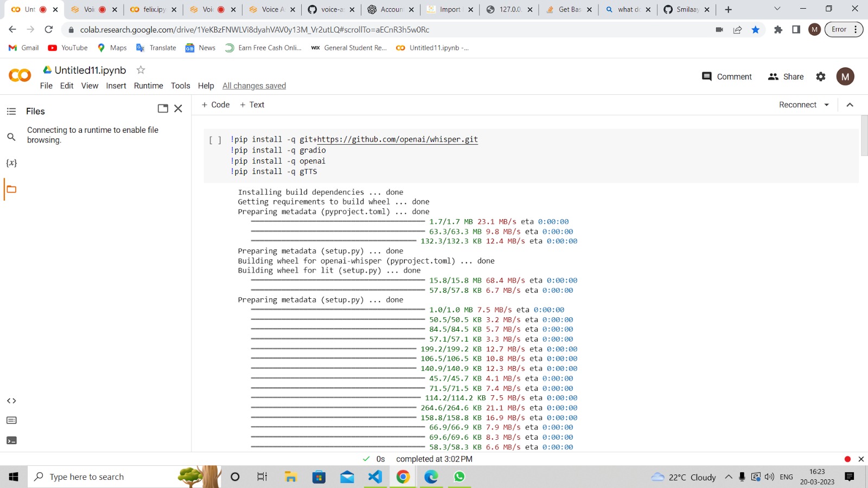
Task: Open the Variables {x} panel
Action: (11, 163)
